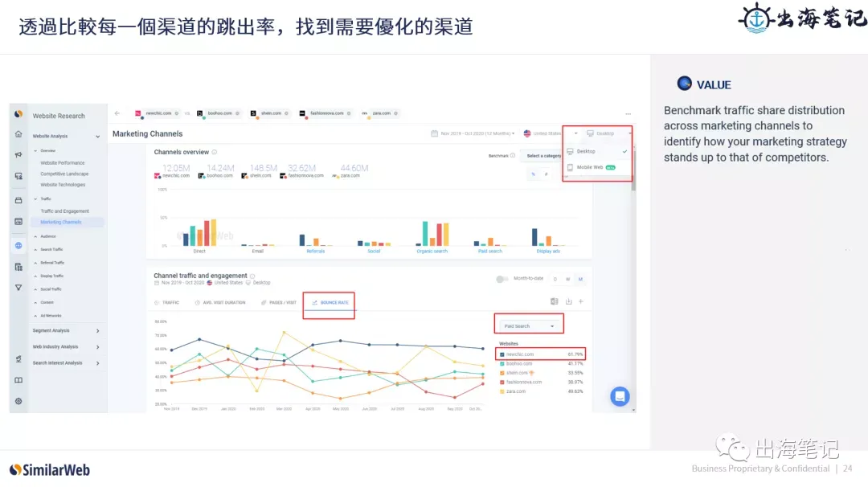Open Competitive Landscape page
The height and width of the screenshot is (487, 868).
click(x=64, y=174)
